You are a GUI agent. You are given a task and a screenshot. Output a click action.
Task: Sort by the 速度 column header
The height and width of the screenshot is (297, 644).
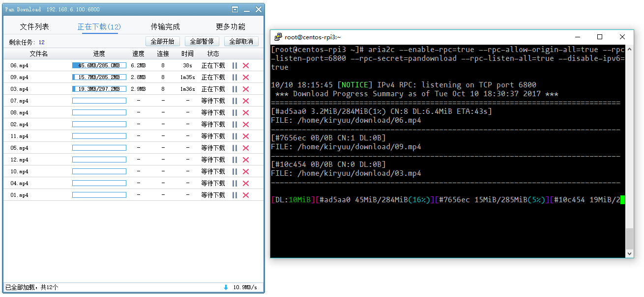(138, 54)
